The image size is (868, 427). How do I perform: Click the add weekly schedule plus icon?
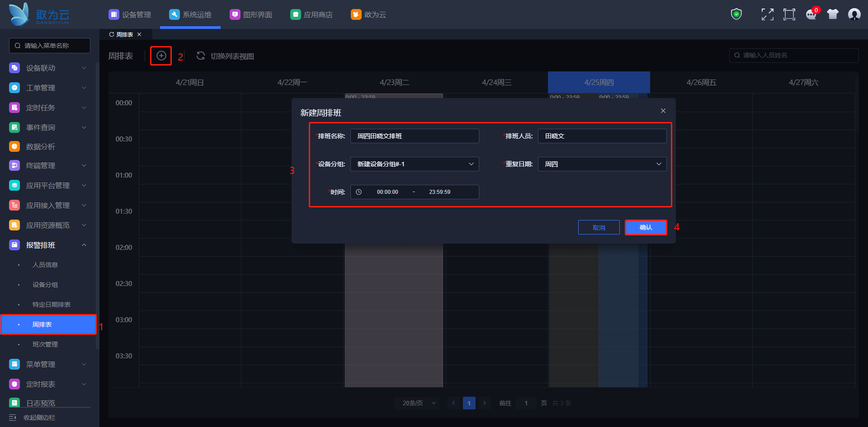[x=161, y=56]
